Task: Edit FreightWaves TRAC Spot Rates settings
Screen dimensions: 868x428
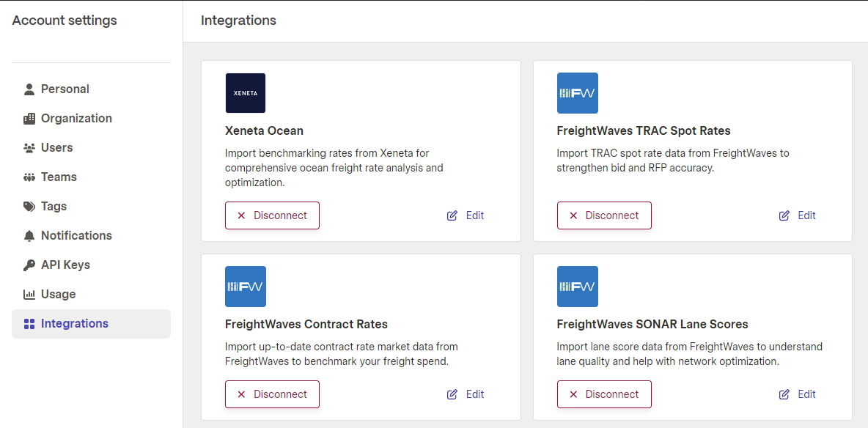Action: pos(798,215)
